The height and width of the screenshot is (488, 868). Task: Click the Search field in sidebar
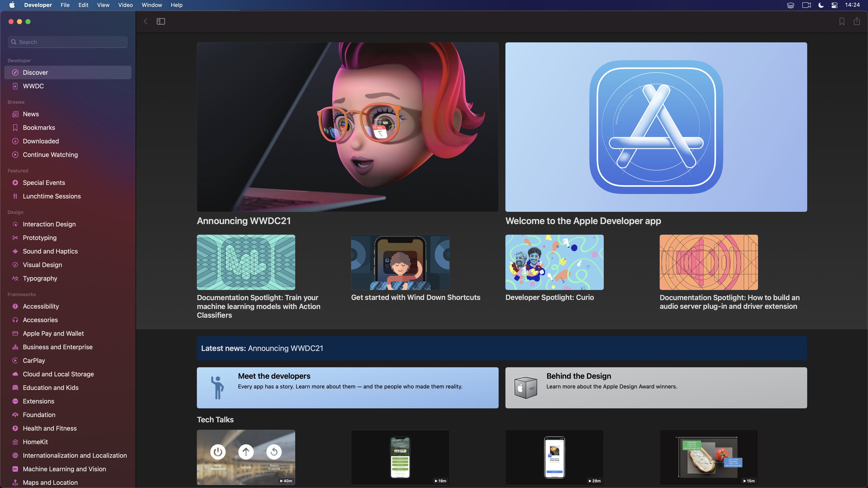pos(68,42)
